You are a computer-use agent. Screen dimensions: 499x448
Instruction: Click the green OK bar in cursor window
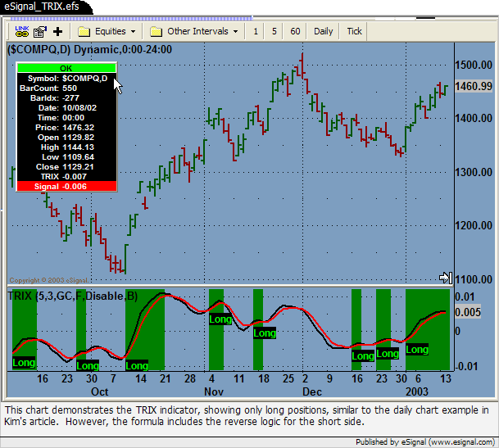pos(66,68)
